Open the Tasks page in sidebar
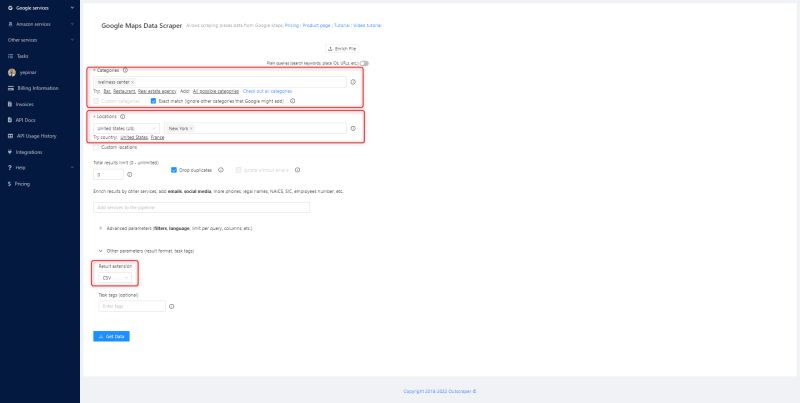Image resolution: width=800 pixels, height=403 pixels. pos(22,56)
